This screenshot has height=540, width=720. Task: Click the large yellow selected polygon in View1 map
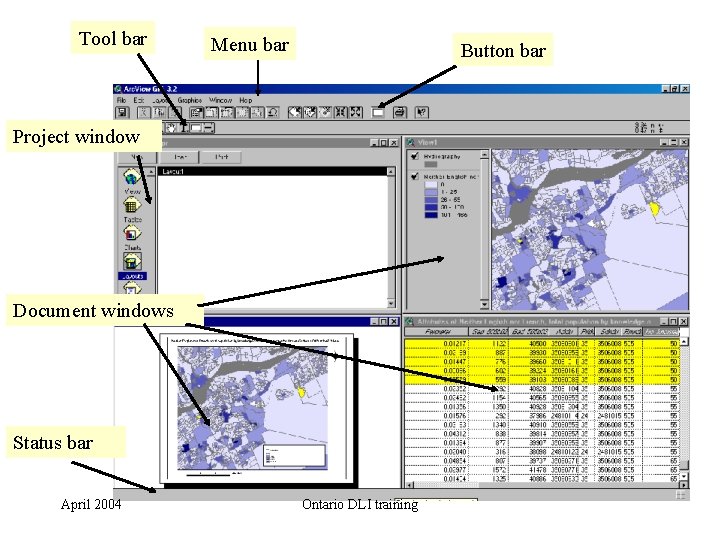(x=654, y=209)
